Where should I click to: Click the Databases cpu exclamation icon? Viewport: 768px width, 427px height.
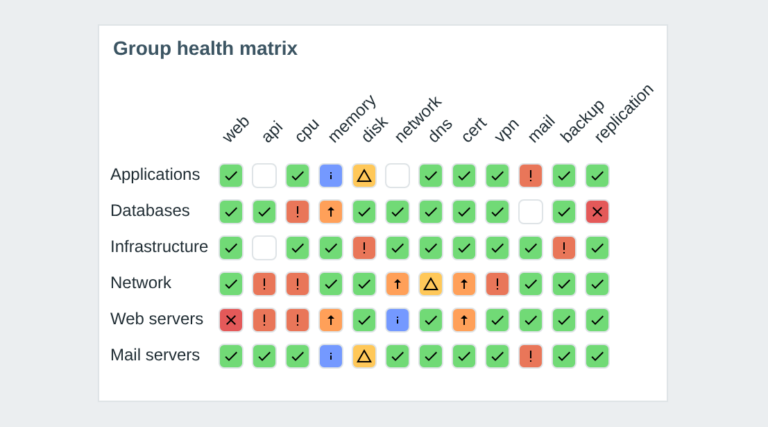pos(297,212)
